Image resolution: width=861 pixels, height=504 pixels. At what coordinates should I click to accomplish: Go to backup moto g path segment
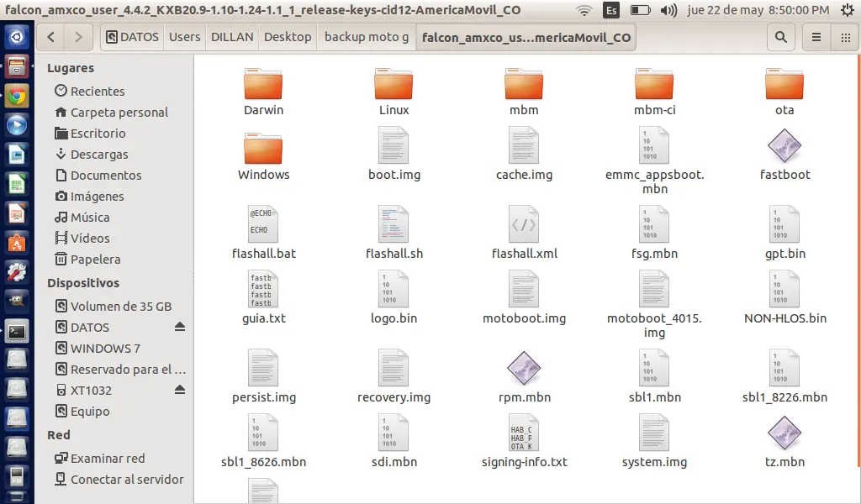[x=367, y=37]
